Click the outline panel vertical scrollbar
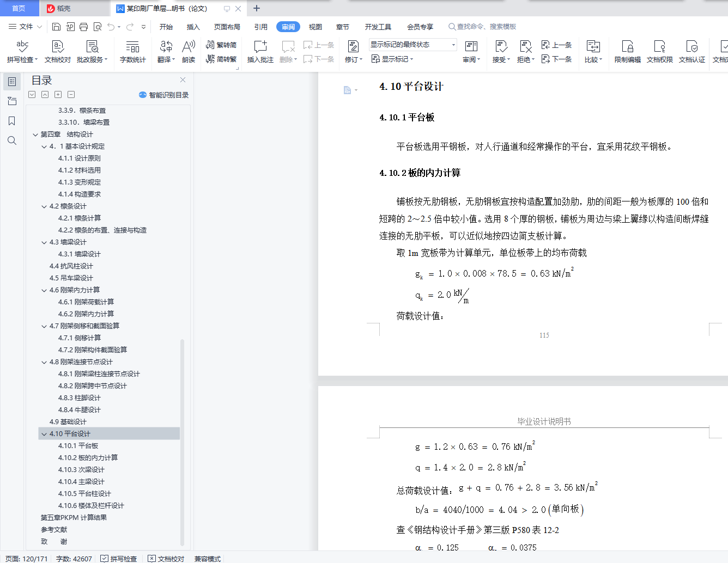 tap(182, 442)
